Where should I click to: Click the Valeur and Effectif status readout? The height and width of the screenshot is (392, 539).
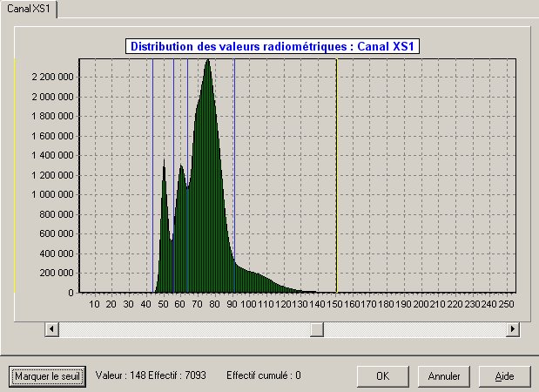point(150,375)
